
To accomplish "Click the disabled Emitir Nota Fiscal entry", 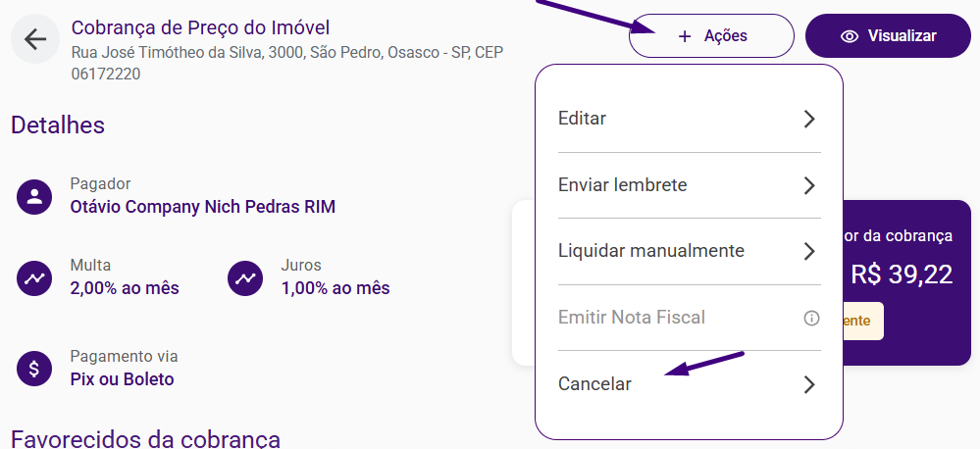I will [689, 318].
